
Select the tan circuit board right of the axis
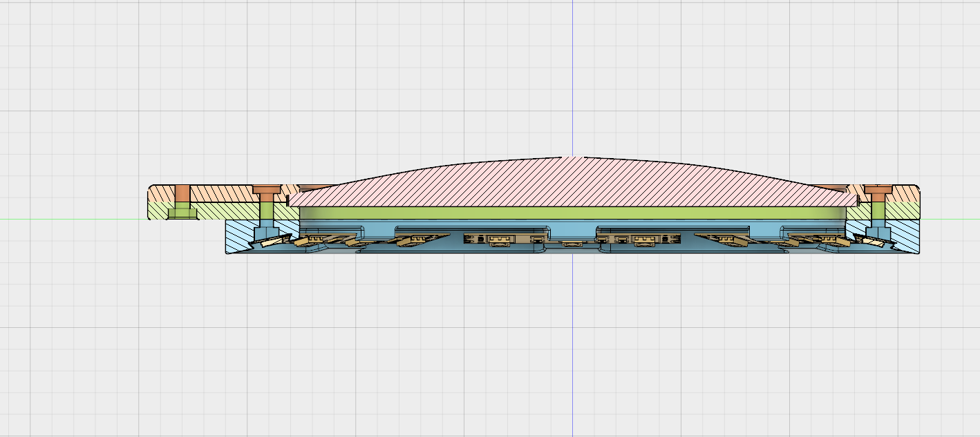click(639, 239)
